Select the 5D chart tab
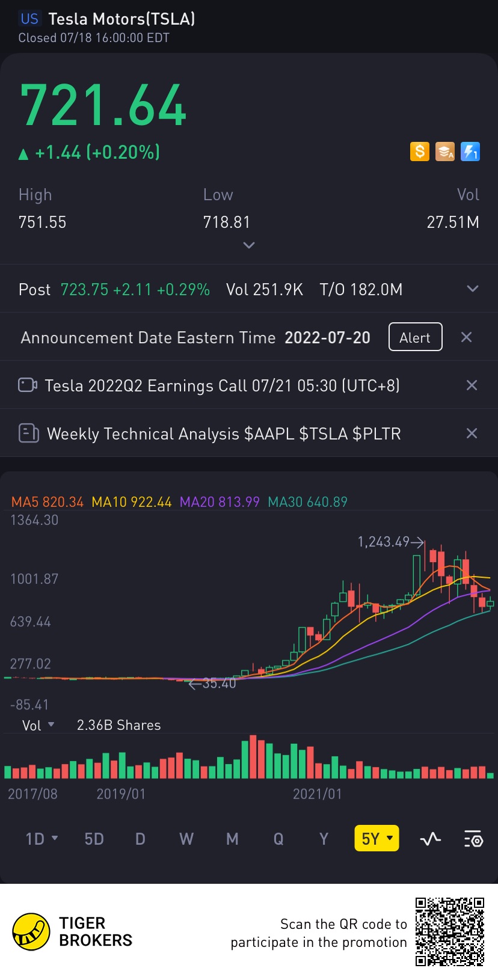Image resolution: width=498 pixels, height=980 pixels. (94, 839)
